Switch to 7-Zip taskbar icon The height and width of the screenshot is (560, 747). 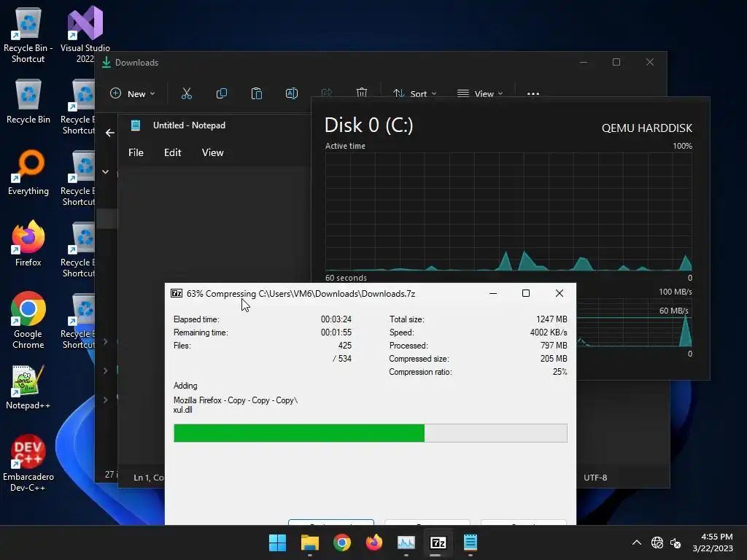tap(438, 542)
